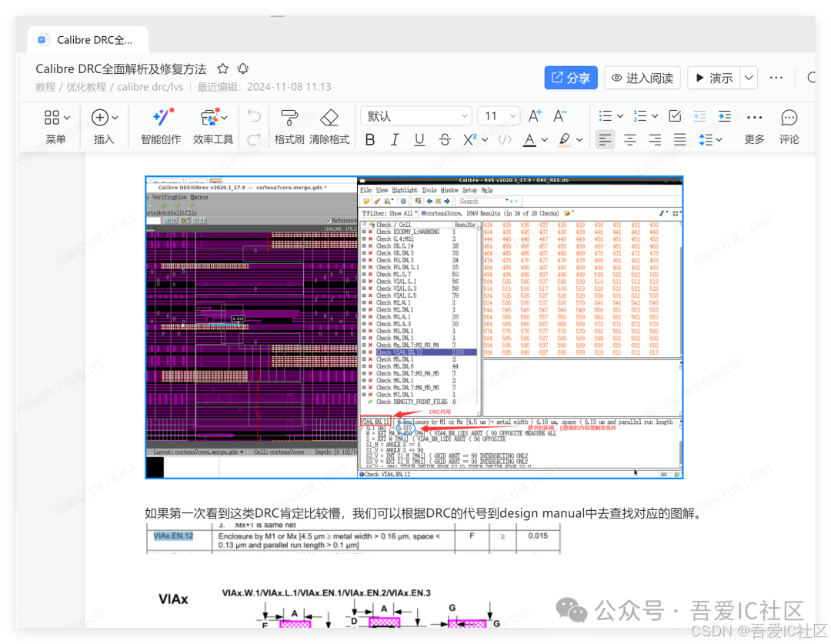The image size is (831, 644).
Task: Toggle strikethrough formatting
Action: (x=445, y=139)
